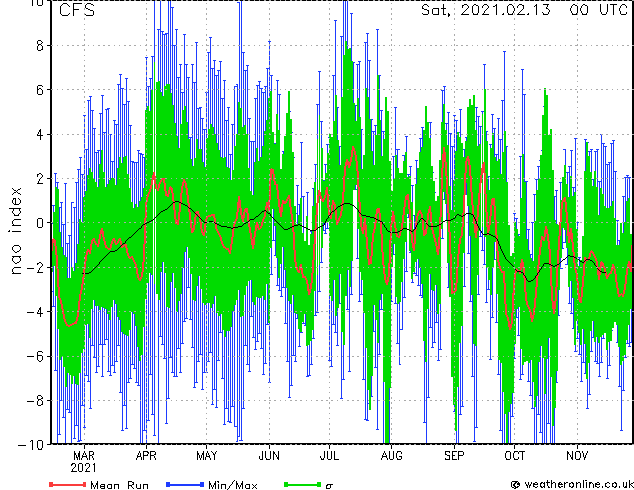Click the y-axis value 4
This screenshot has width=634, height=490.
[40, 134]
